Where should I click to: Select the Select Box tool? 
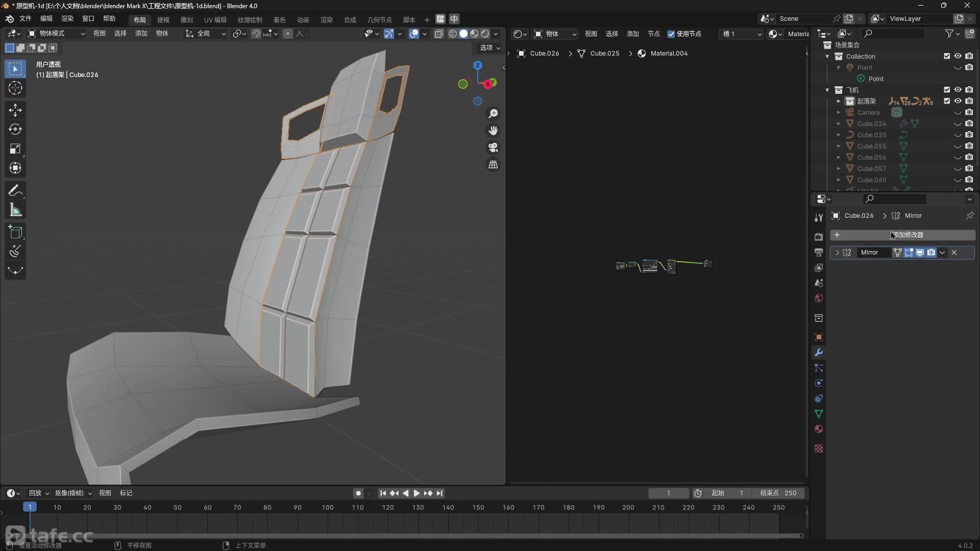click(x=15, y=68)
